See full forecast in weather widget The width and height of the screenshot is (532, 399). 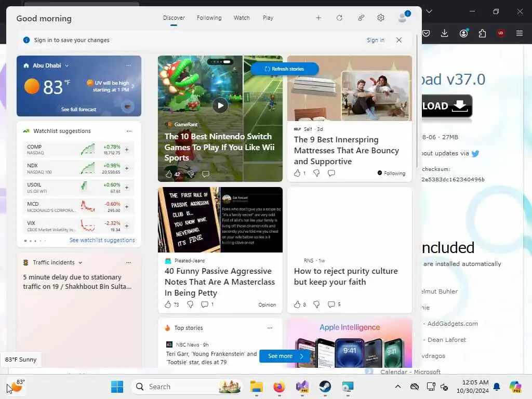pos(79,109)
